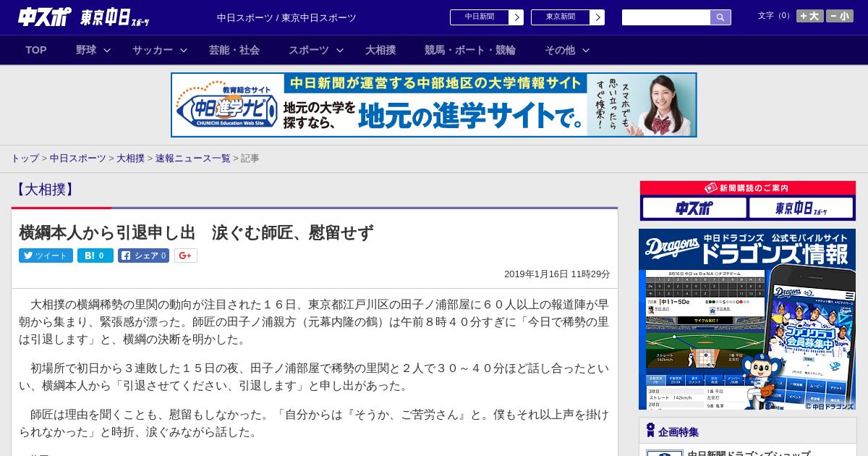Viewport: 868px width, 456px height.
Task: Expand the その他 dropdown chevron
Action: (586, 51)
